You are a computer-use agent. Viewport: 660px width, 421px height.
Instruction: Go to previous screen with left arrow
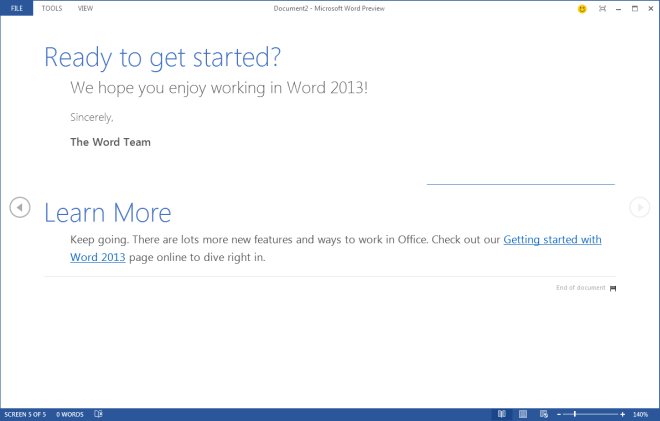click(20, 207)
